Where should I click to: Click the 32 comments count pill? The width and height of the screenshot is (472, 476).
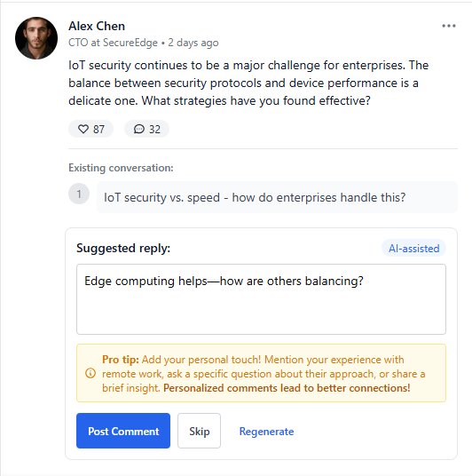(146, 129)
